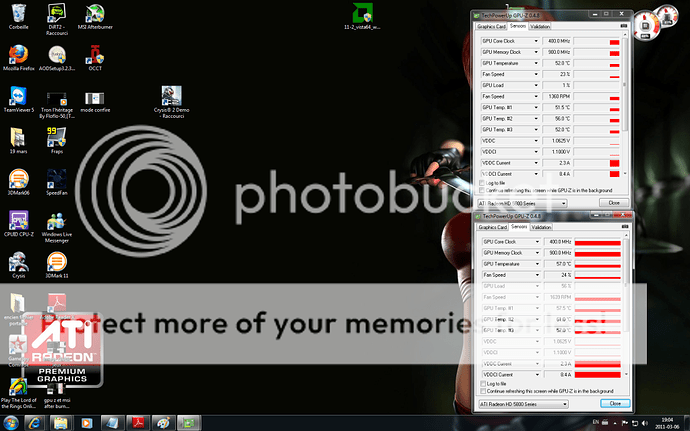Expand ATI Radeon HD 5800 Series GPU selector dropdown
Screen dimensions: 690x431
point(565,404)
